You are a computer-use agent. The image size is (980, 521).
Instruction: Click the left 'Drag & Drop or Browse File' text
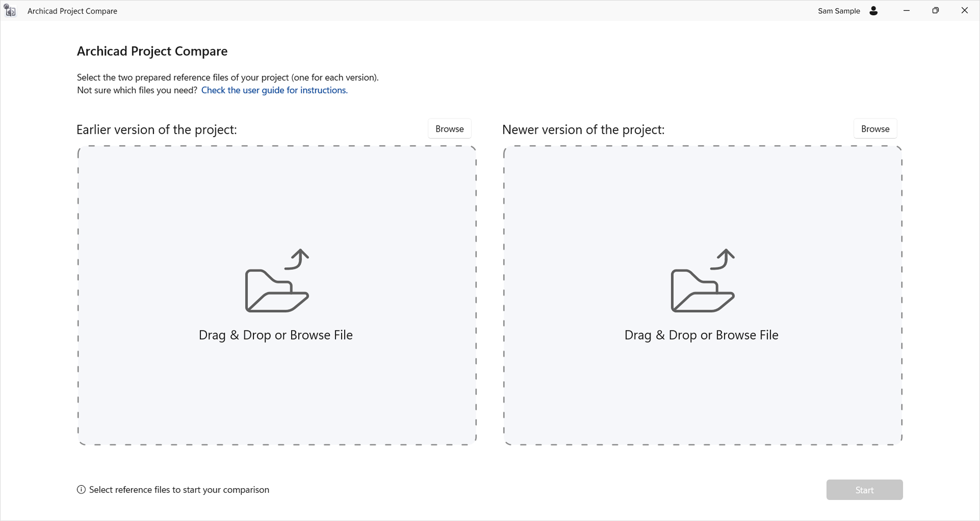point(276,335)
